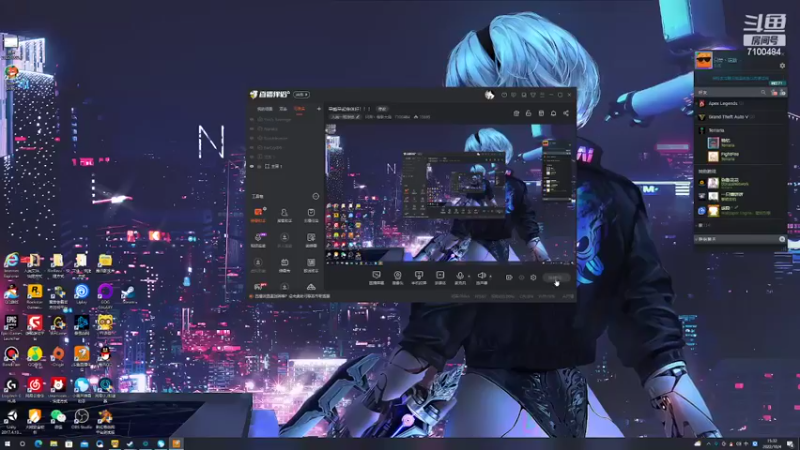Open Uplay desktop shortcut
Screen dimensions: 800x450
[x=82, y=293]
